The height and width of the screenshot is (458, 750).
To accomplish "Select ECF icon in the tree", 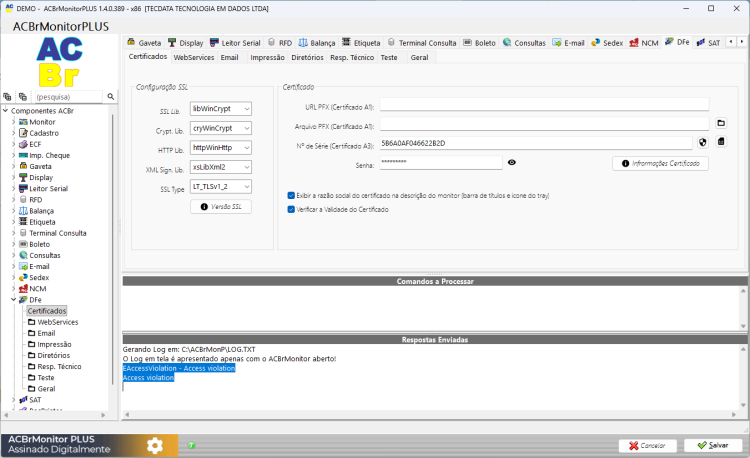I will coord(23,144).
